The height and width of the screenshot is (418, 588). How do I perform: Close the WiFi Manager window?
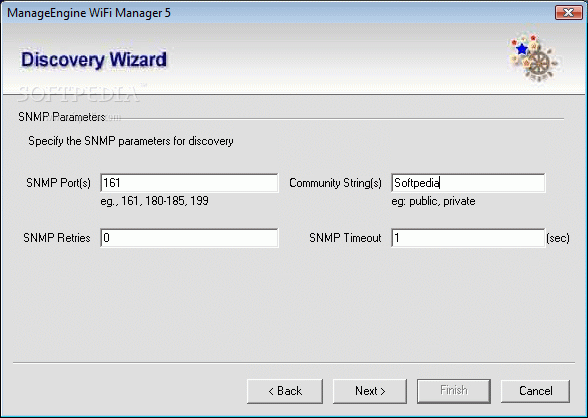coord(568,12)
